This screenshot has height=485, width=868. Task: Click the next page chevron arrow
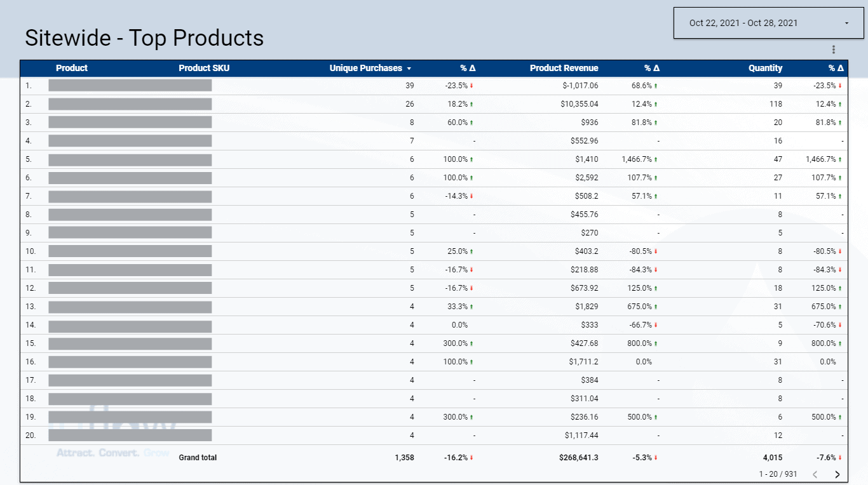click(837, 474)
